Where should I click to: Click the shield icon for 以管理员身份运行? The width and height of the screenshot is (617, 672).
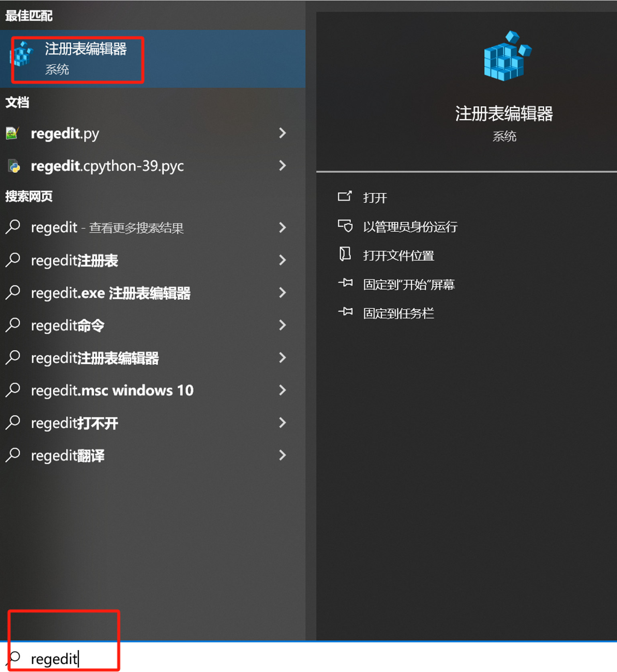pos(345,226)
